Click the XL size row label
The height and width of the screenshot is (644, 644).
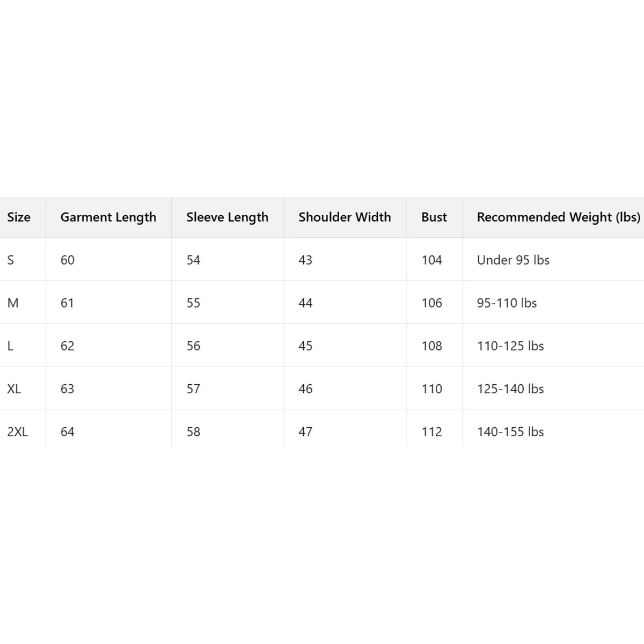[x=14, y=389]
